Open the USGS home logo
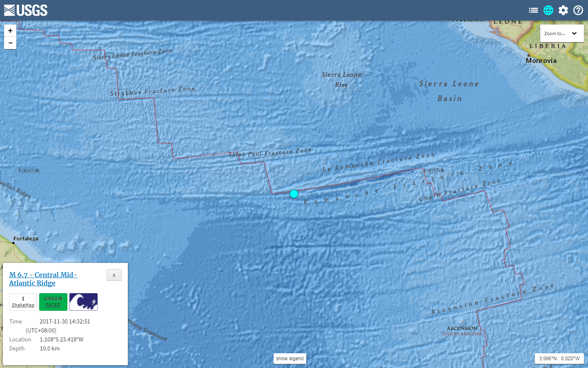This screenshot has width=588, height=368. coord(26,10)
